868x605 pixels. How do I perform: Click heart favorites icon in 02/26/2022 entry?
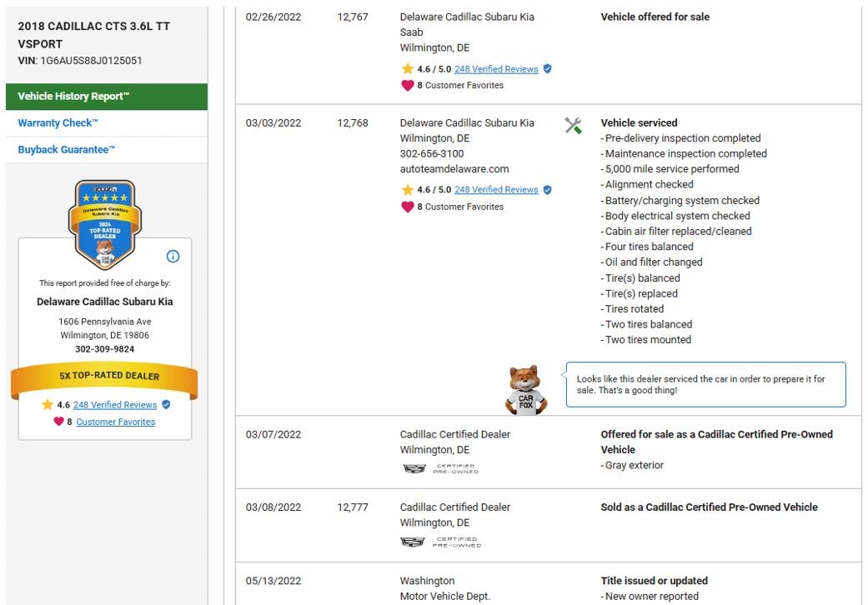click(408, 85)
